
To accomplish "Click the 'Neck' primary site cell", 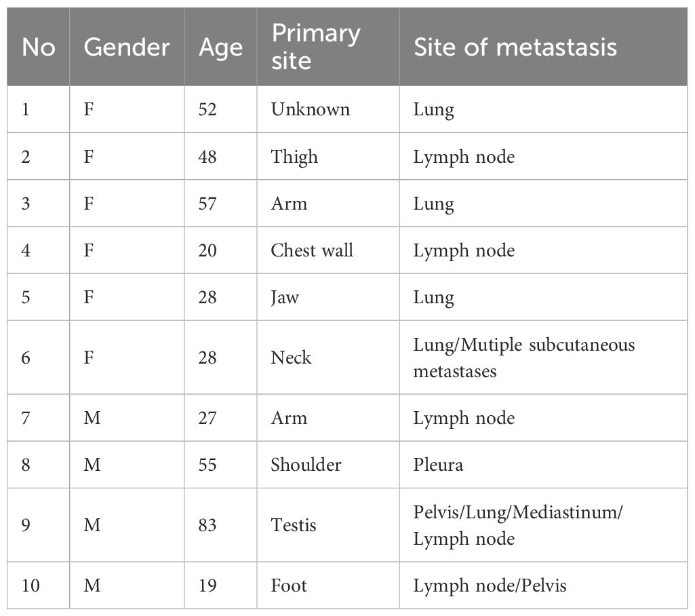I will (291, 358).
